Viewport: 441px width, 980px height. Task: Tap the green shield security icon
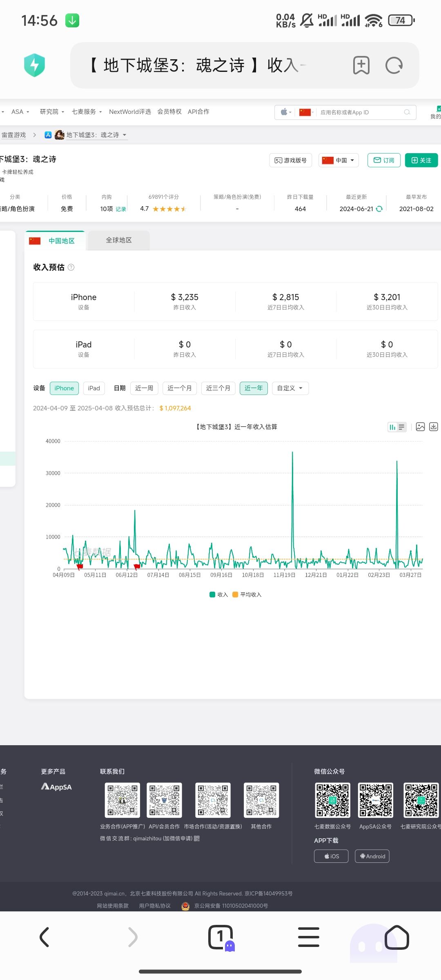(x=35, y=65)
